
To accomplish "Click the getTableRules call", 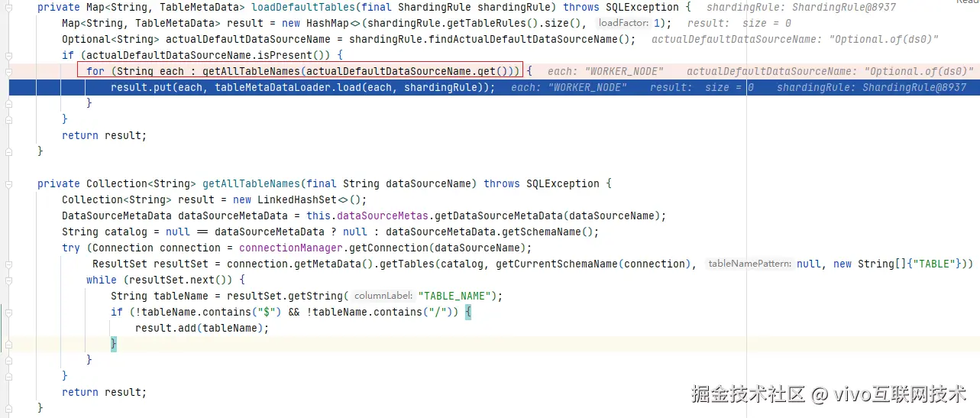I will click(489, 23).
